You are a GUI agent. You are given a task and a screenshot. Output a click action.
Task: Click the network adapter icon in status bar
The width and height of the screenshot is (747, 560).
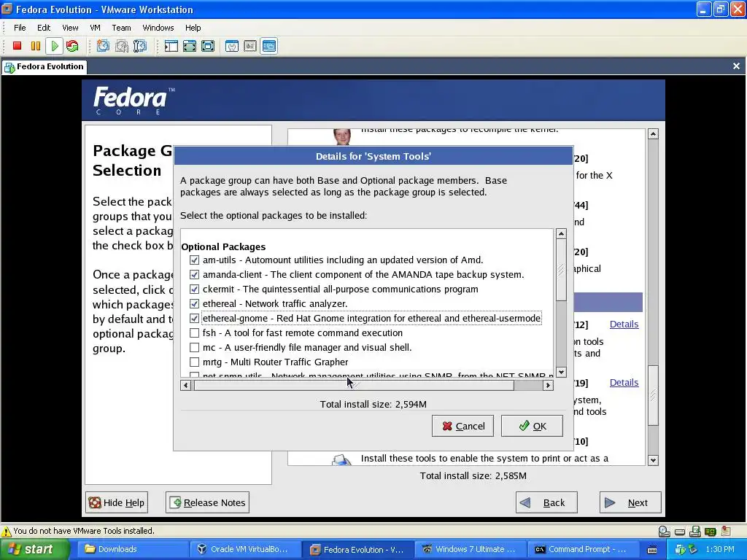coord(695,531)
